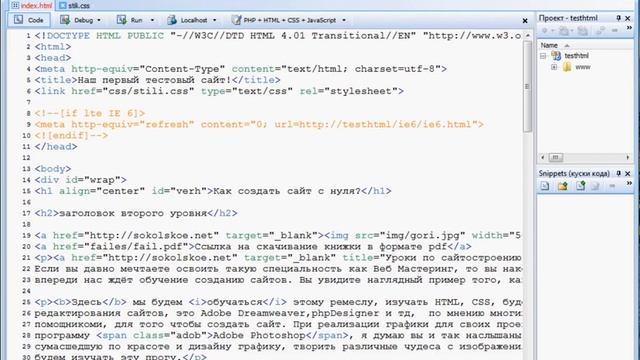Click the editor vertical scrollbar up arrow

pyautogui.click(x=527, y=36)
